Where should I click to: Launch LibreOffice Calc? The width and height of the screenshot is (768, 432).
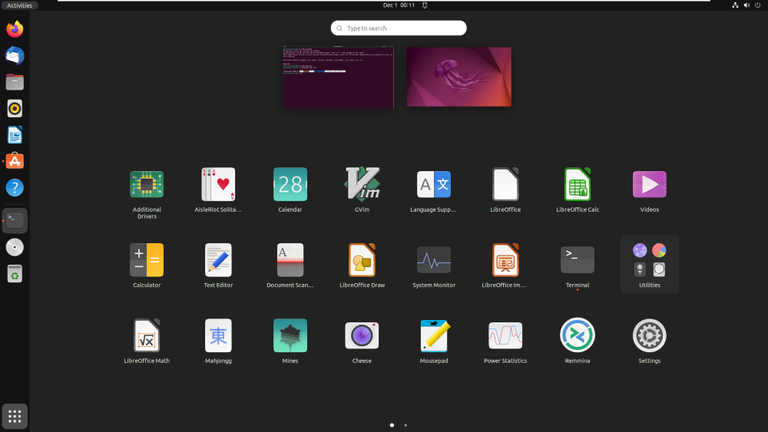tap(577, 185)
